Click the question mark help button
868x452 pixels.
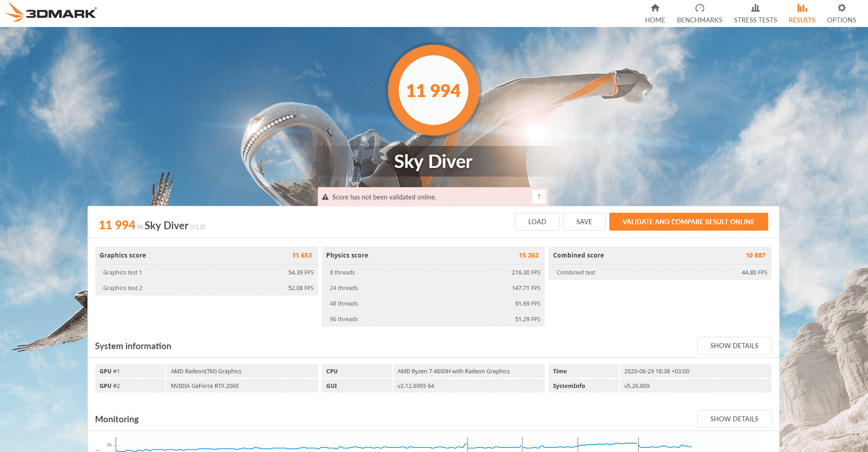(539, 197)
